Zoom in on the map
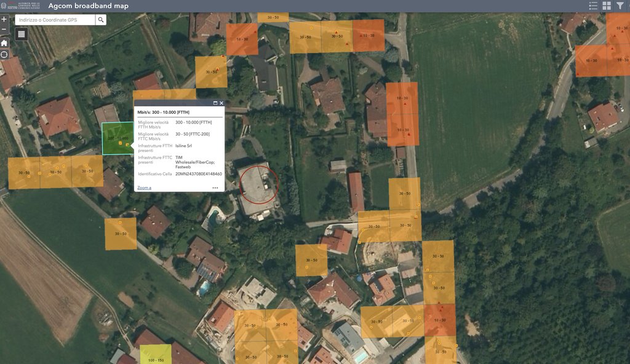The image size is (630, 364). (4, 19)
